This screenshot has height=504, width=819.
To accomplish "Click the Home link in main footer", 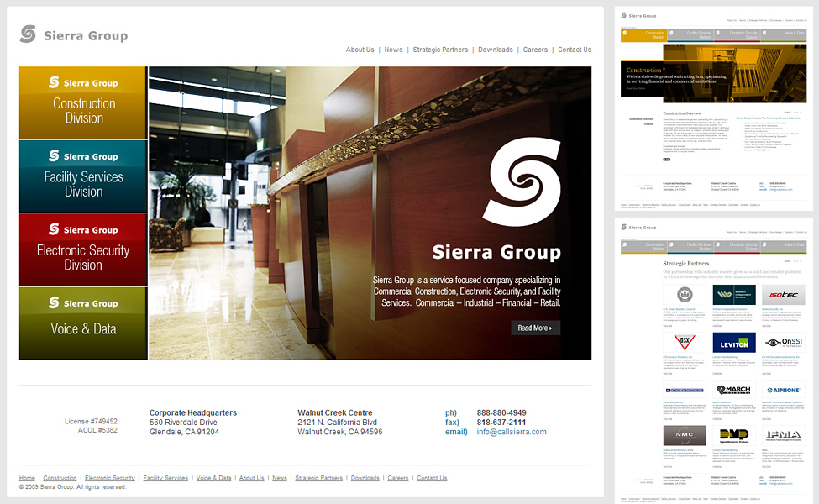I will click(x=27, y=478).
